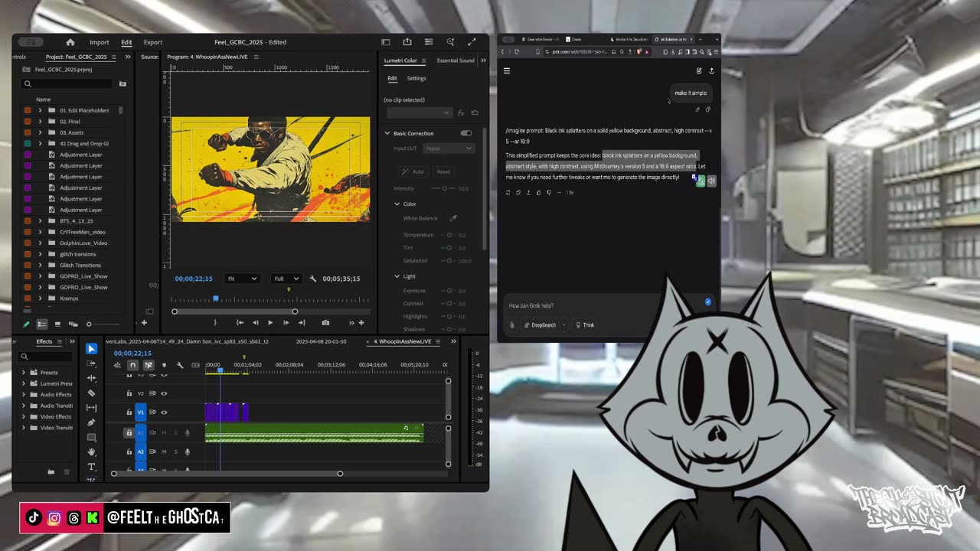Click the Saturation slider handle
The height and width of the screenshot is (551, 980).
pyautogui.click(x=449, y=260)
